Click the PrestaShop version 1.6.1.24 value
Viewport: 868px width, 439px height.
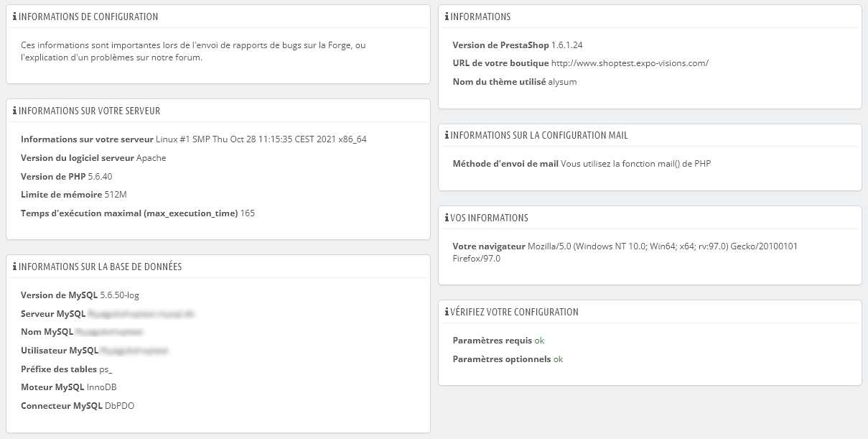click(x=571, y=45)
